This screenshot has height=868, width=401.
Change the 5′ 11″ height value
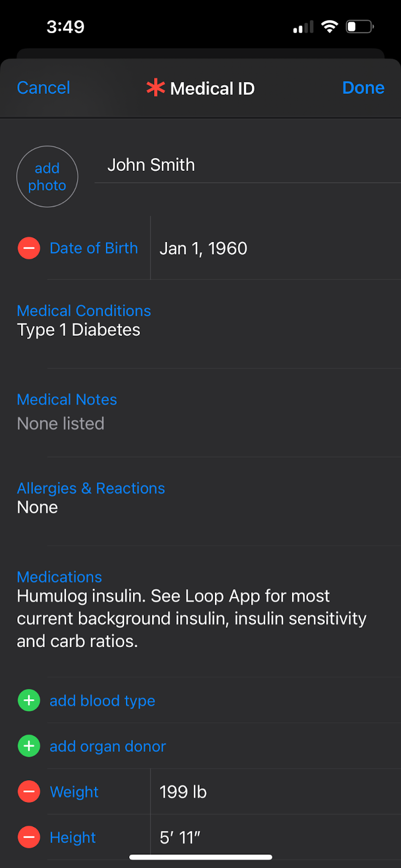(x=180, y=838)
